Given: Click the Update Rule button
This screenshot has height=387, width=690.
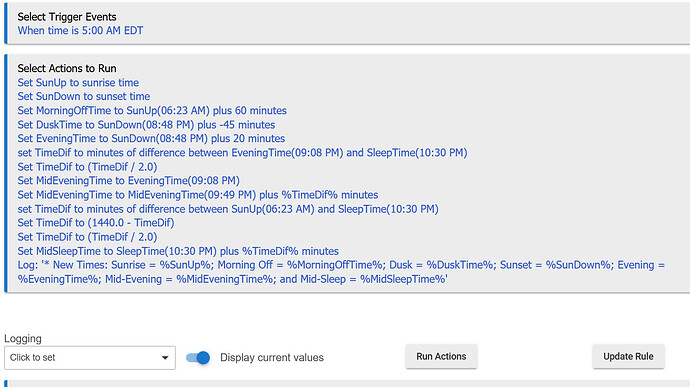Looking at the screenshot, I should click(x=628, y=357).
